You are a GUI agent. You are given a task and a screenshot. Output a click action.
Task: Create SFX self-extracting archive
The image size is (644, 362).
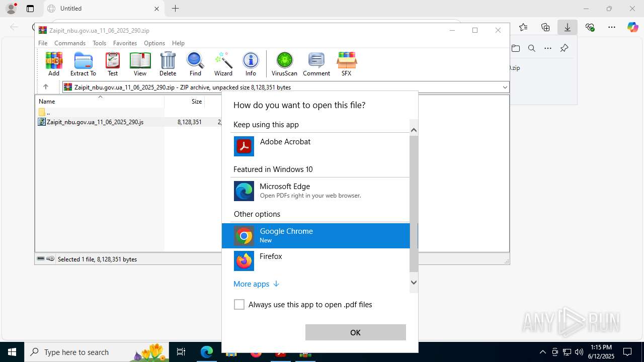pyautogui.click(x=346, y=64)
